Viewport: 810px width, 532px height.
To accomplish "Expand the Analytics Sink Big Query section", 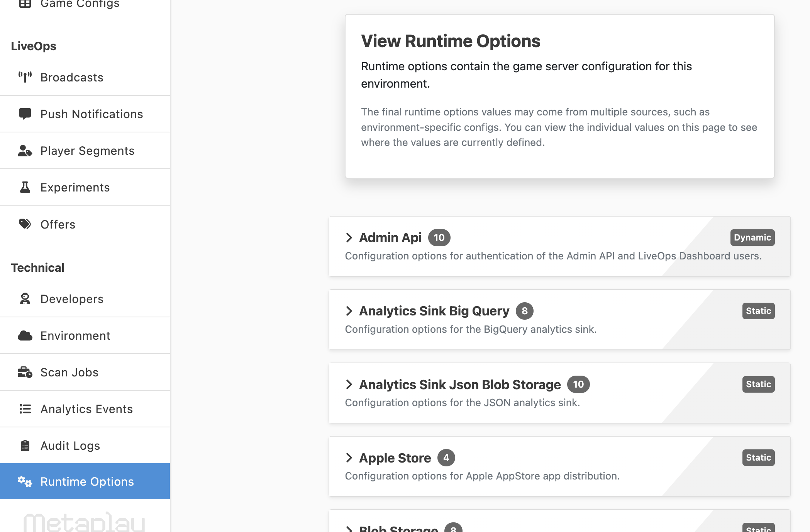I will coord(349,310).
